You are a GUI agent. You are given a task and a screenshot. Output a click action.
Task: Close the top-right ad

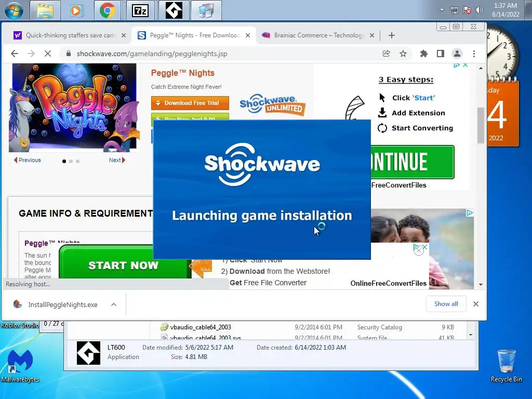(465, 65)
